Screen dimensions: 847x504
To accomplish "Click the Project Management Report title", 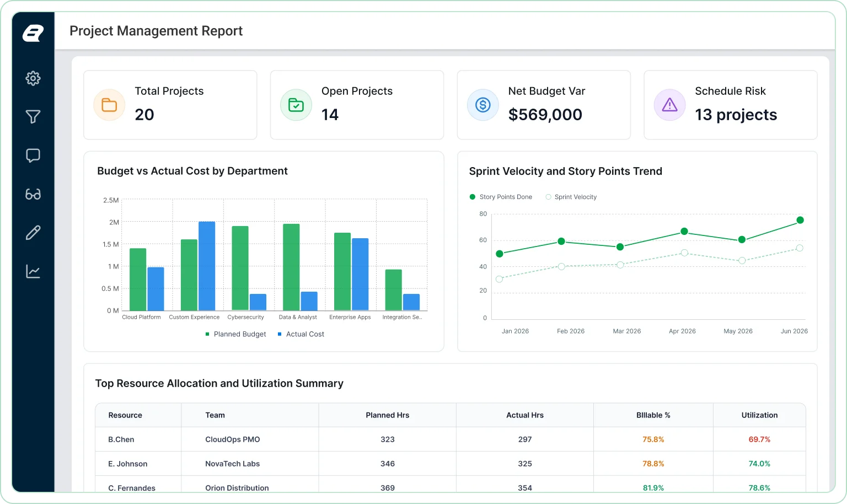I will pos(156,31).
